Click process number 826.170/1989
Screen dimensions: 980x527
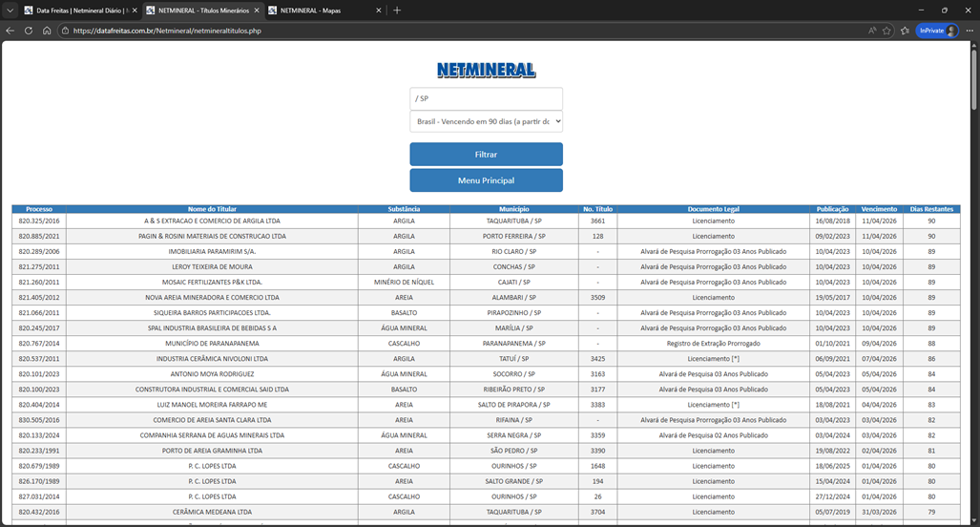[x=39, y=481]
